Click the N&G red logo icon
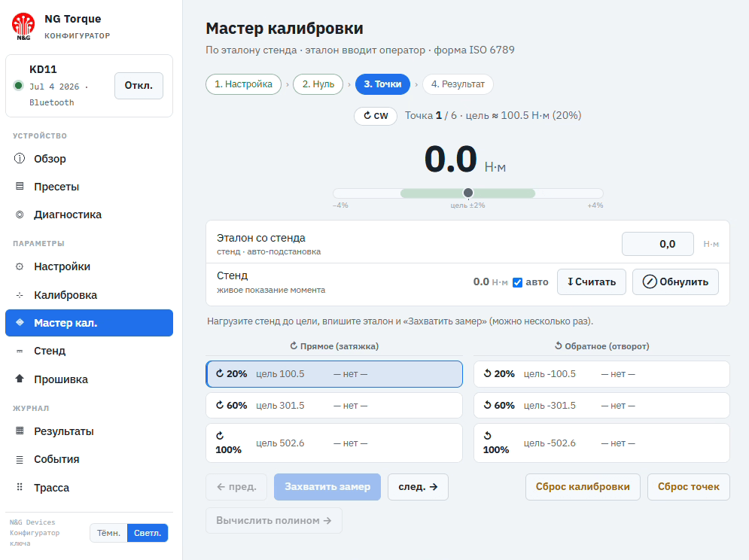749x560 pixels. [23, 26]
